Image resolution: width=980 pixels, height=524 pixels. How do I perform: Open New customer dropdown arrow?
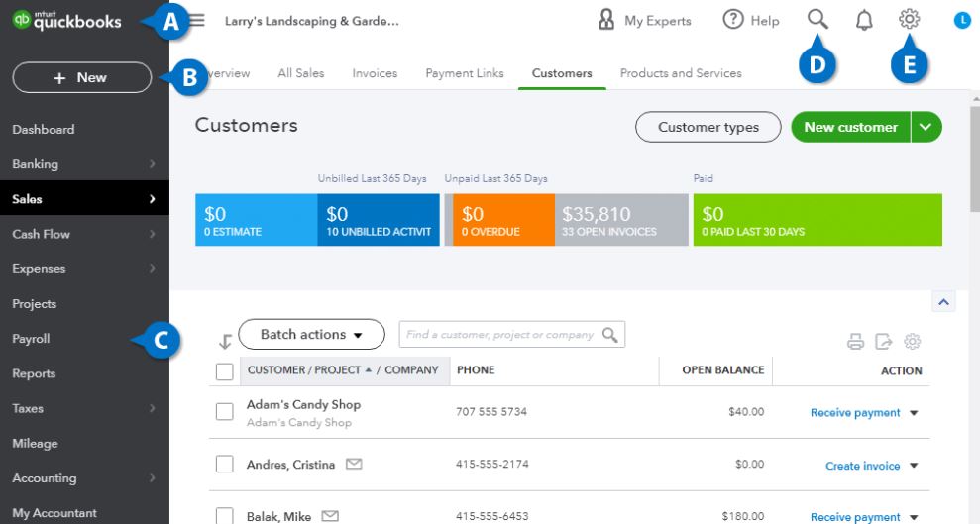926,127
